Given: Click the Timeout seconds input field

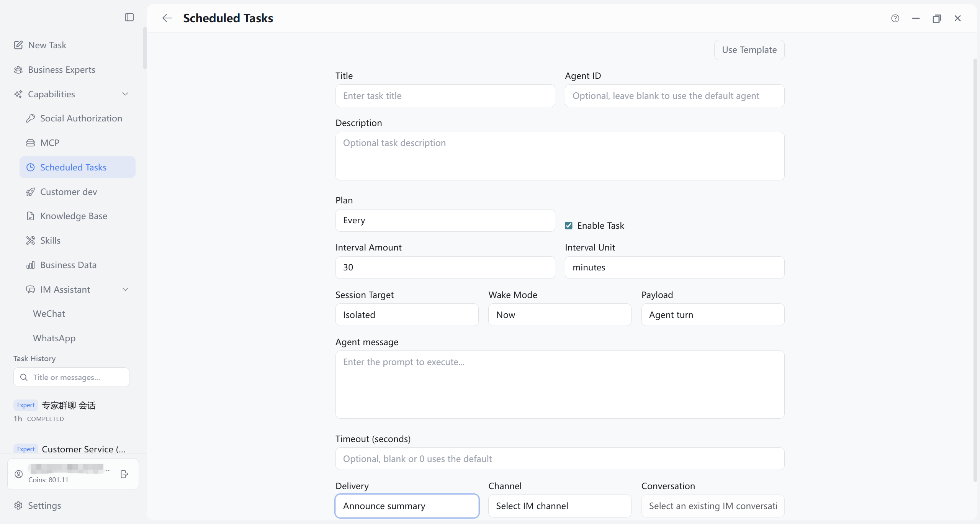Looking at the screenshot, I should 560,459.
